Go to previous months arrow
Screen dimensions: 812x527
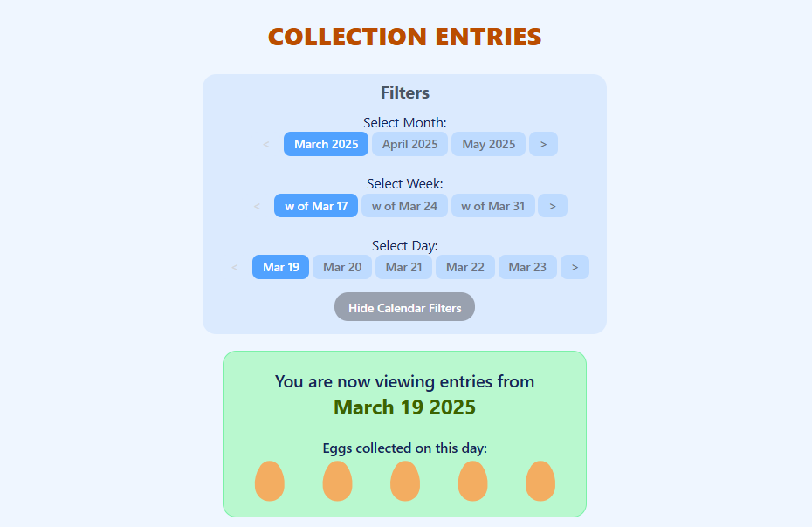point(266,144)
